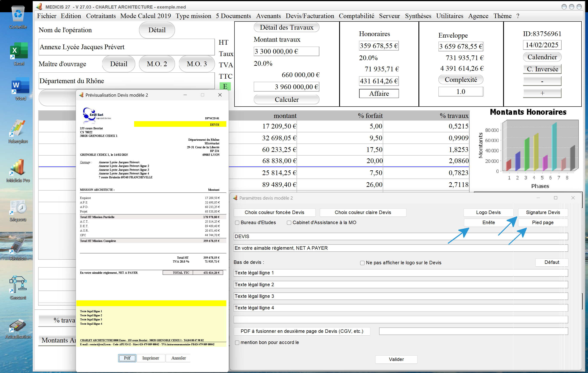Viewport: 588px width, 373px height.
Task: Open the Médicis Pro desktop shortcut
Action: pyautogui.click(x=18, y=171)
